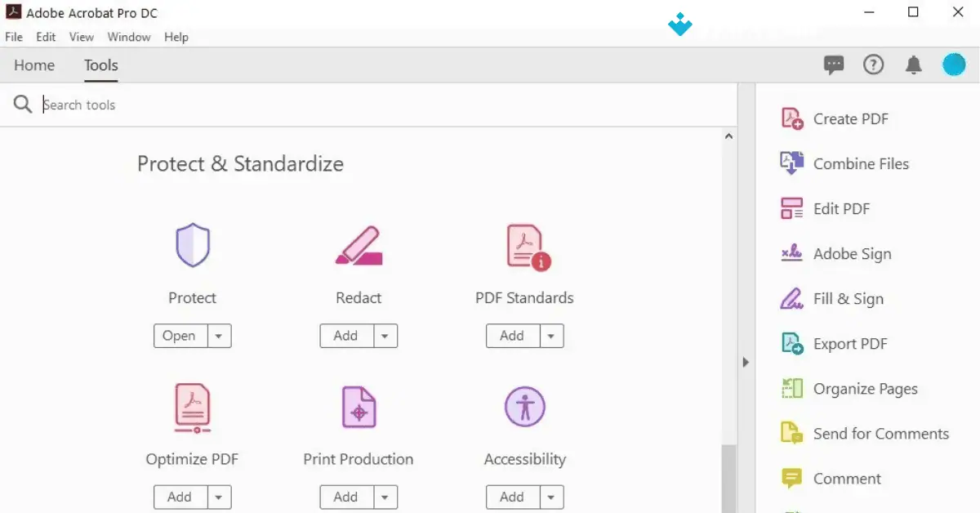Click the blue account avatar circle
The height and width of the screenshot is (513, 980).
click(x=954, y=64)
